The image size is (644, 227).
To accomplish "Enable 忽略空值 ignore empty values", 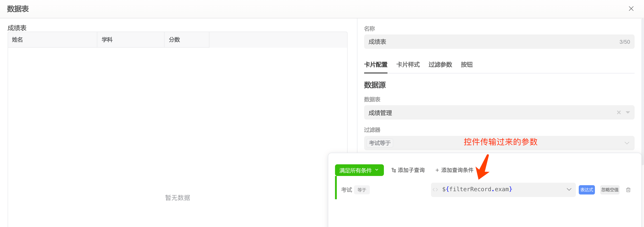I will pos(610,190).
